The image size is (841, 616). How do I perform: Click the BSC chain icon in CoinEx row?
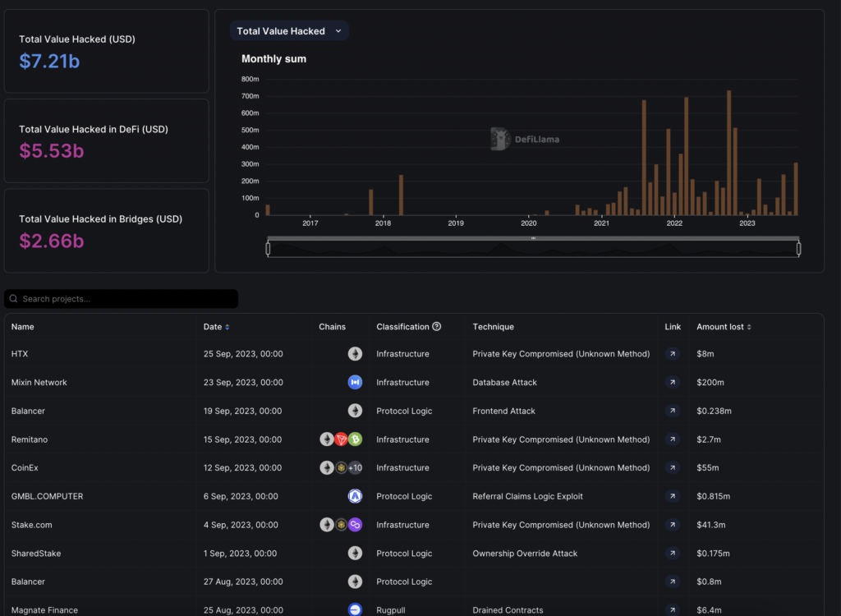click(341, 467)
